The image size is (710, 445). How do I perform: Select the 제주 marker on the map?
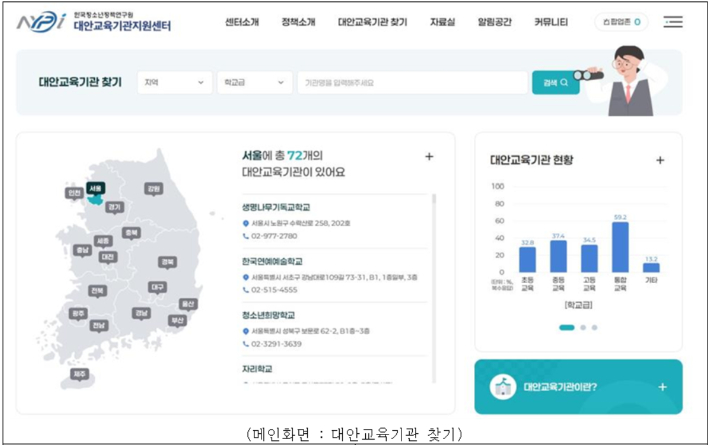click(80, 374)
